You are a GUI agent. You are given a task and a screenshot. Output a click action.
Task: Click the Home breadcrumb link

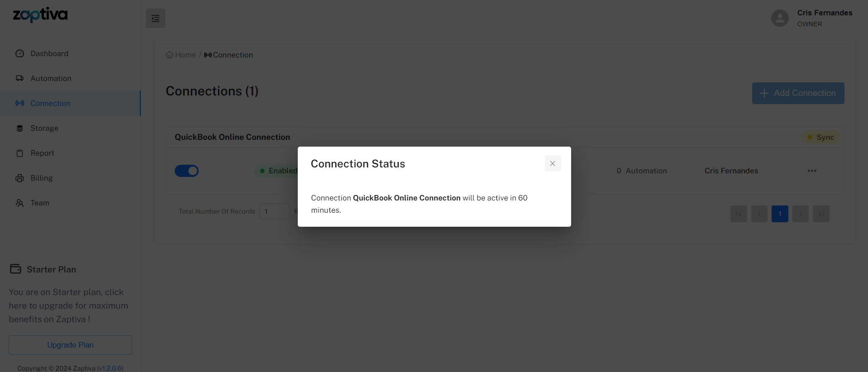[181, 55]
